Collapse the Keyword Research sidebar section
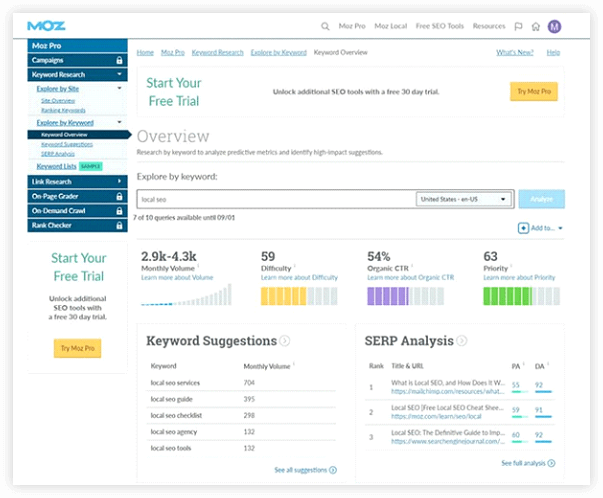 119,74
